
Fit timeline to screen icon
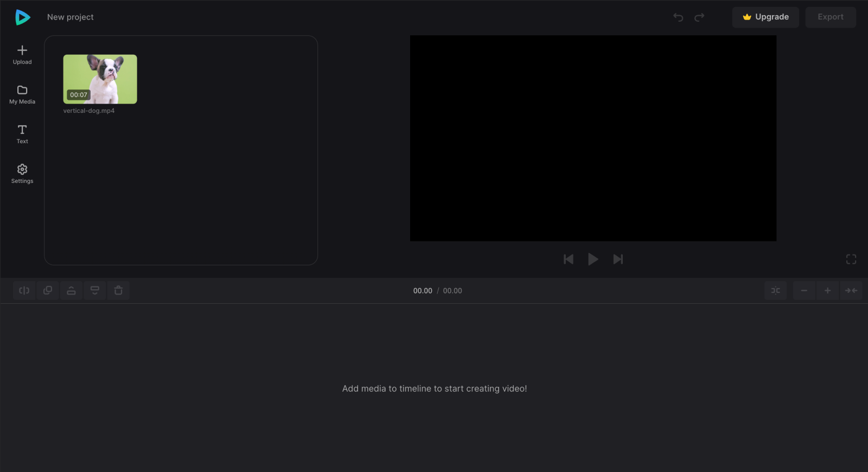click(x=851, y=291)
